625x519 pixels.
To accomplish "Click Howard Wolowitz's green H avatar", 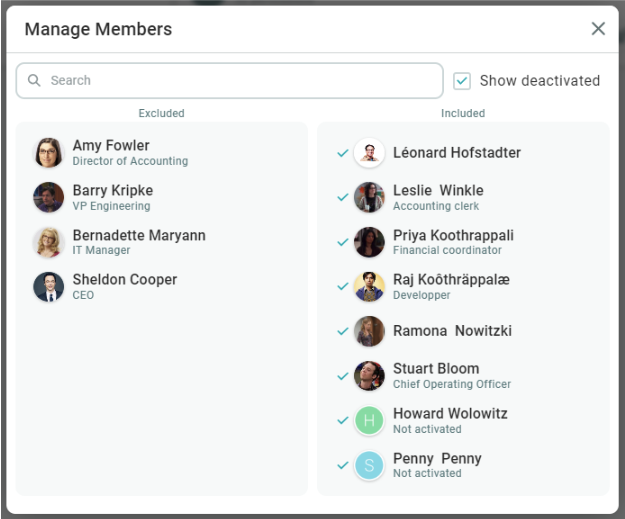I will click(369, 420).
